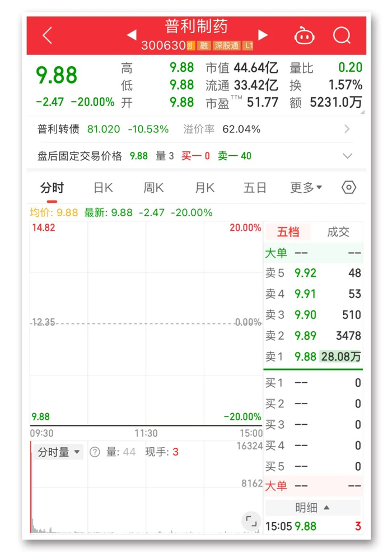Collapse the 明细 detail section
Image resolution: width=392 pixels, height=552 pixels.
coord(312,507)
